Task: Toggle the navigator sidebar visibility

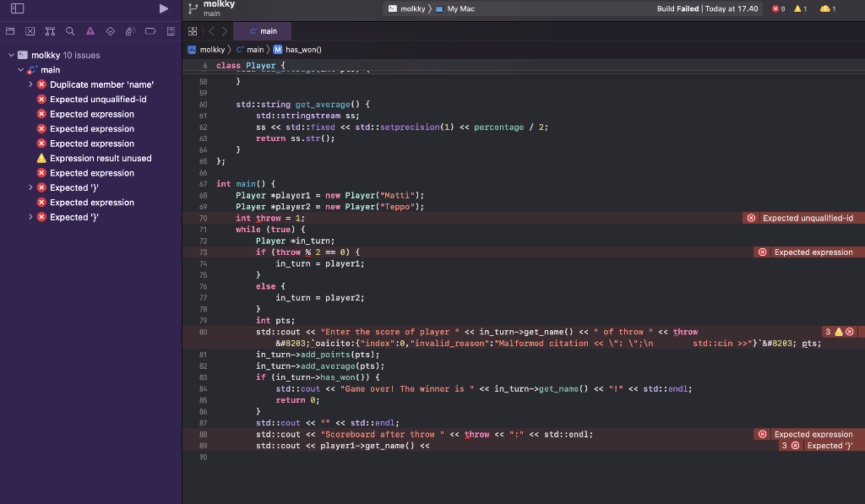Action: coord(18,8)
